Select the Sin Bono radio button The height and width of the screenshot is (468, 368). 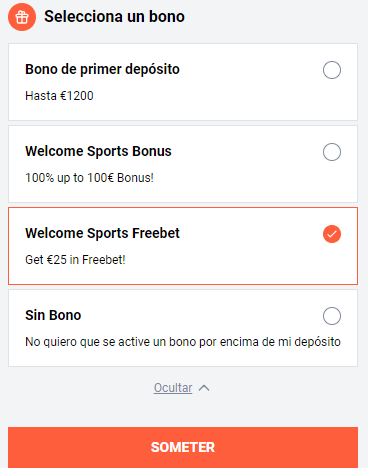pyautogui.click(x=332, y=316)
